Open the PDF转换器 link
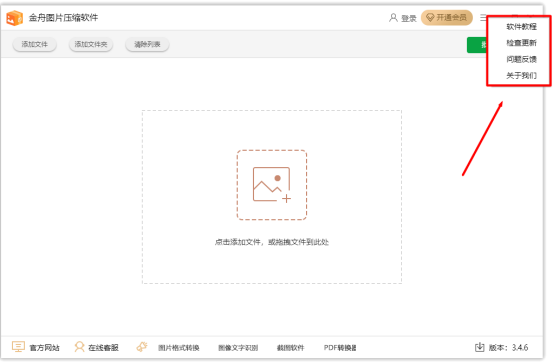554x364 pixels. point(340,348)
